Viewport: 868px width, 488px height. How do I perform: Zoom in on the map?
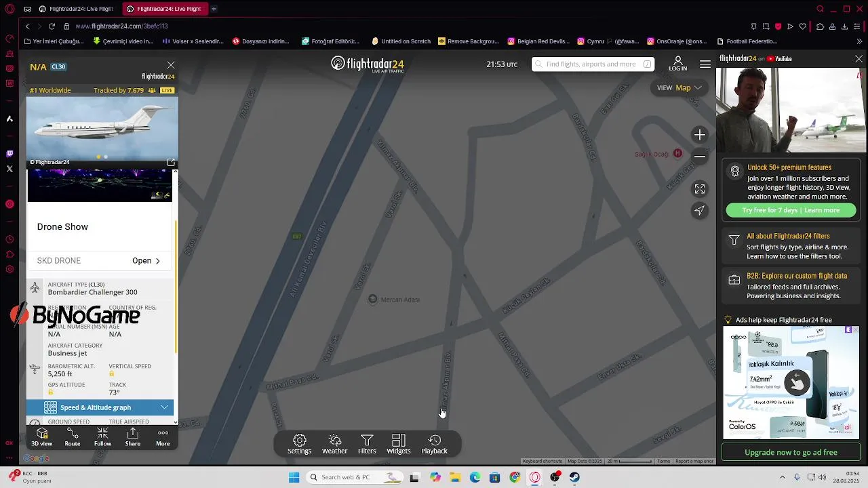[x=700, y=135]
